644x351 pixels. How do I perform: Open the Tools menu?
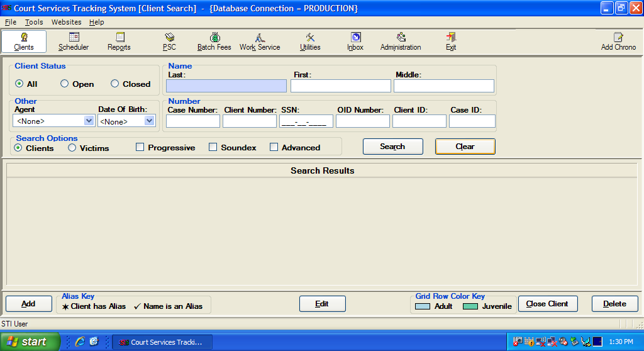coord(34,22)
